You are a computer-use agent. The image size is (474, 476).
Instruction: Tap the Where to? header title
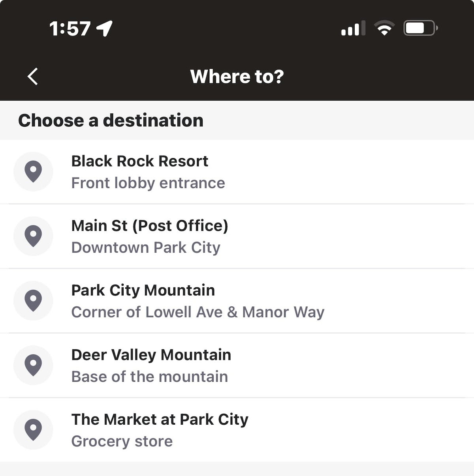click(x=237, y=76)
